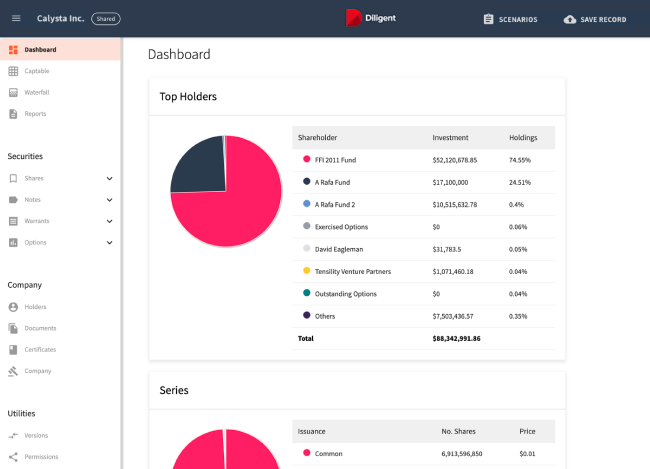Viewport: 650px width, 469px height.
Task: Click the dark navy A Rafa Fund swatch
Action: tap(307, 181)
